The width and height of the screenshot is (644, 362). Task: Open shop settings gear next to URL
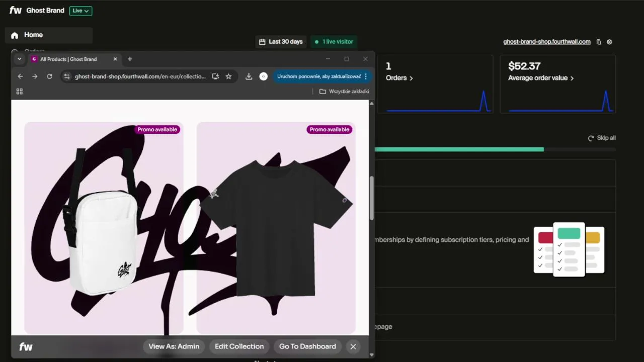[x=609, y=42]
